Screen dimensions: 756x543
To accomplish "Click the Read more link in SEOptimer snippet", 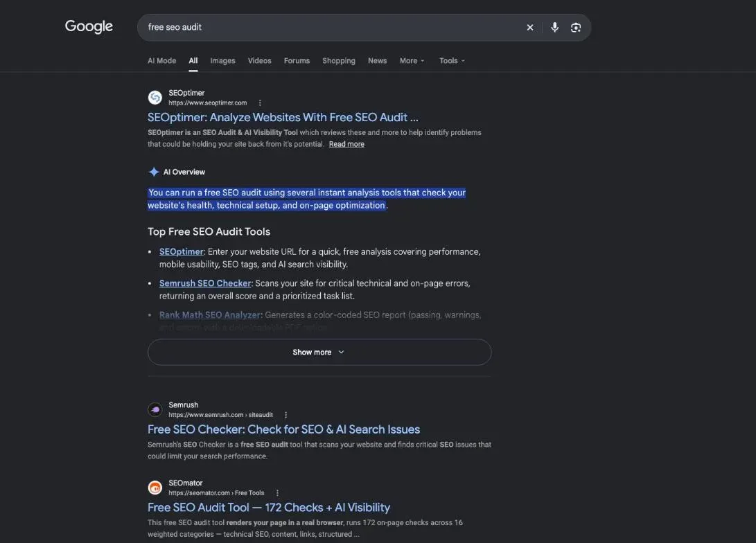I will [346, 144].
